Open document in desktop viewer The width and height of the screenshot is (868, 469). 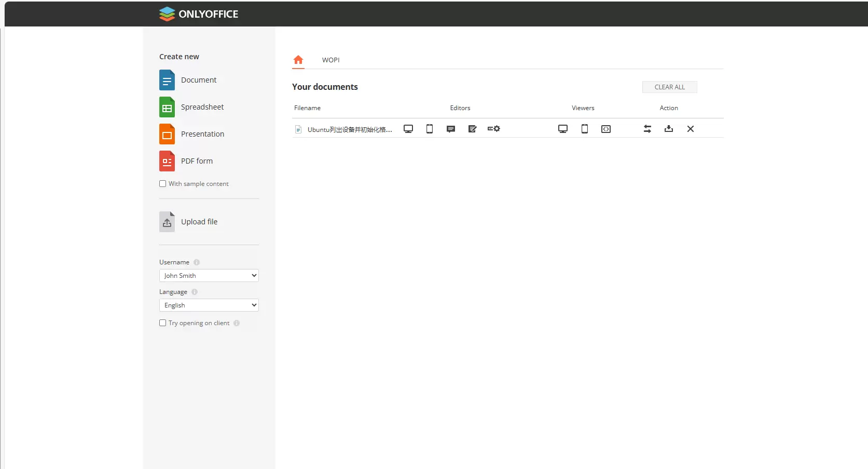coord(563,129)
